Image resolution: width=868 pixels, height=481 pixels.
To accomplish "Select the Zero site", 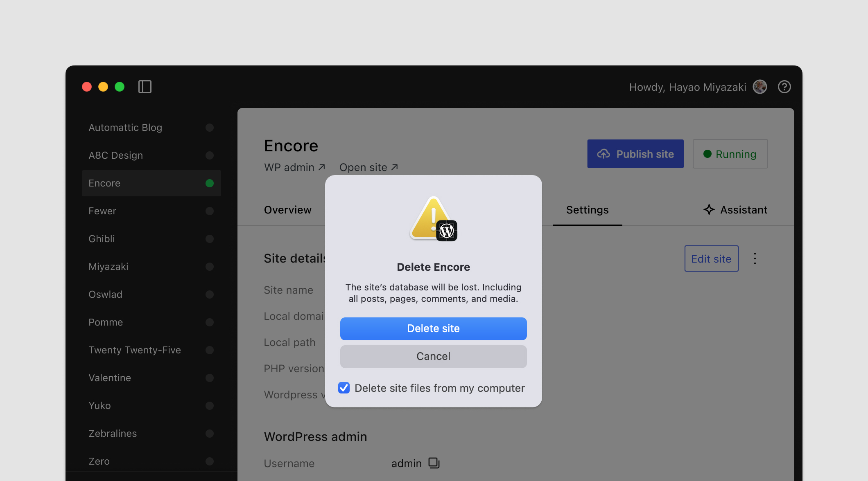I will (151, 461).
